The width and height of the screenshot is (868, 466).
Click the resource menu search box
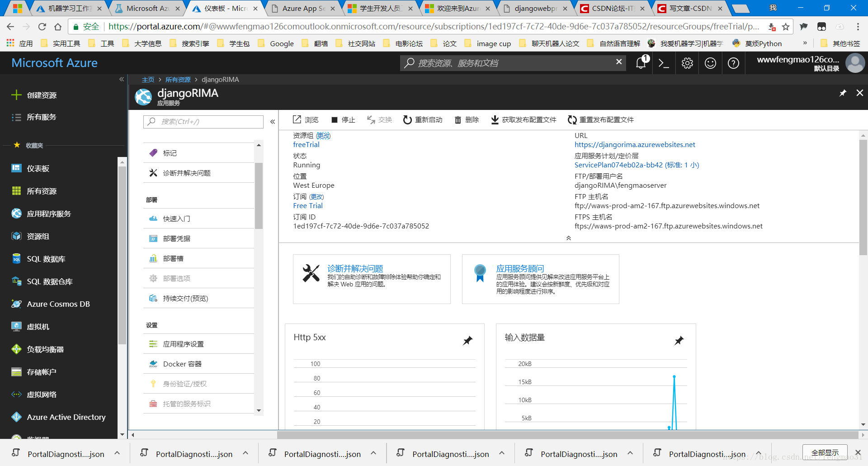pos(203,122)
